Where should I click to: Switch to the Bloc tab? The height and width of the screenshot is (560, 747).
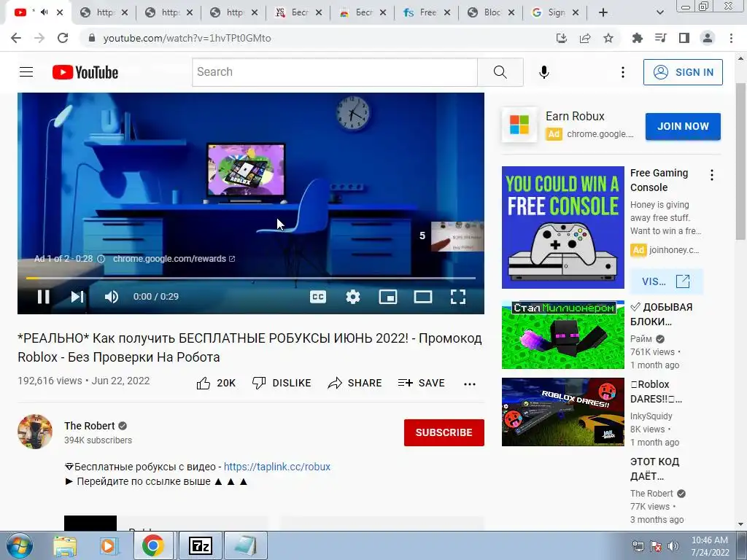(490, 12)
